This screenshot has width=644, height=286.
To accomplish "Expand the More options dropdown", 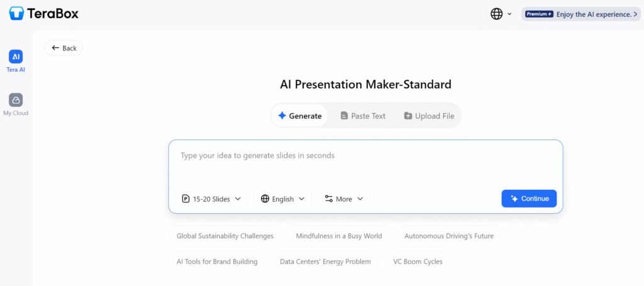I will click(344, 199).
